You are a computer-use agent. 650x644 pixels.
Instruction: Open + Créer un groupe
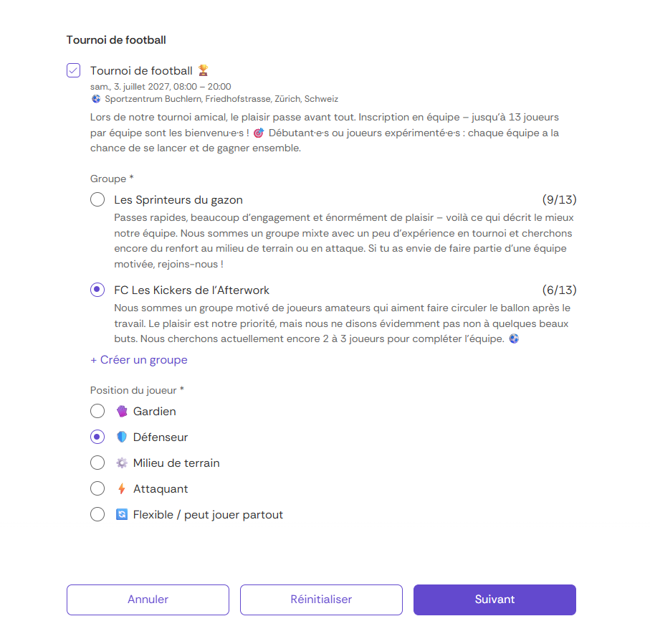point(138,359)
